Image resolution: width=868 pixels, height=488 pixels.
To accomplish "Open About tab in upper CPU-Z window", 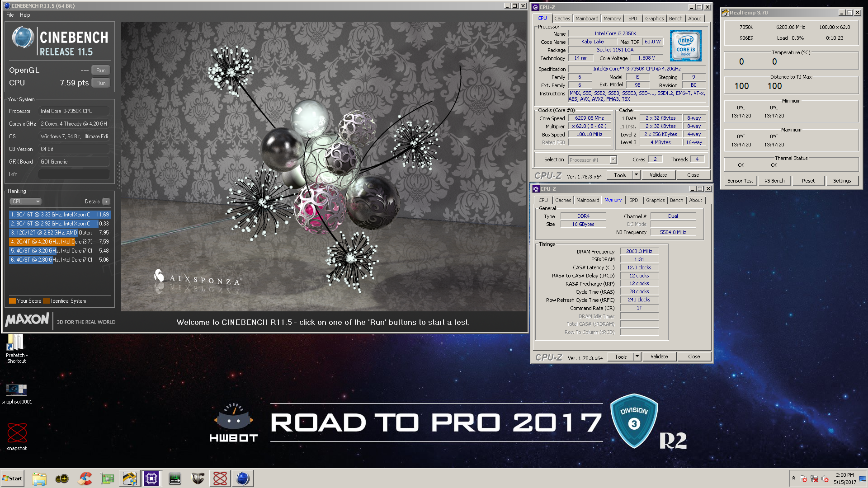I will [x=694, y=19].
